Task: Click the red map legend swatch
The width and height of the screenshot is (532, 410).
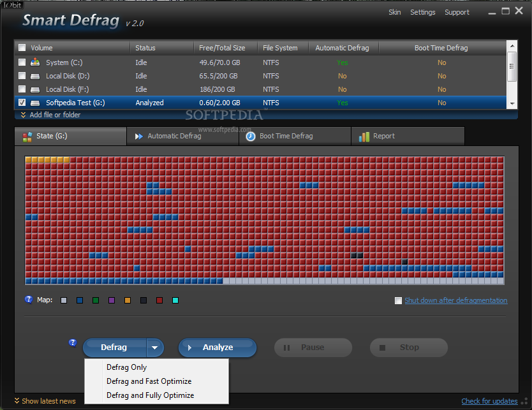Action: [x=159, y=300]
